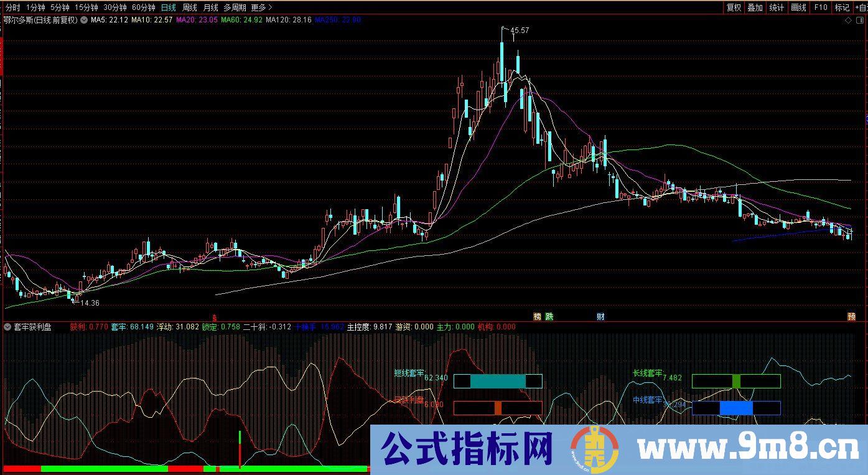Click the 长线套牢 label
Image resolution: width=868 pixels, height=475 pixels.
tap(648, 374)
